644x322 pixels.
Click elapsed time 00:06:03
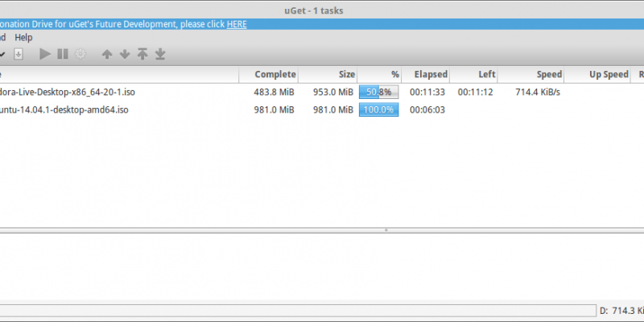[x=427, y=109]
